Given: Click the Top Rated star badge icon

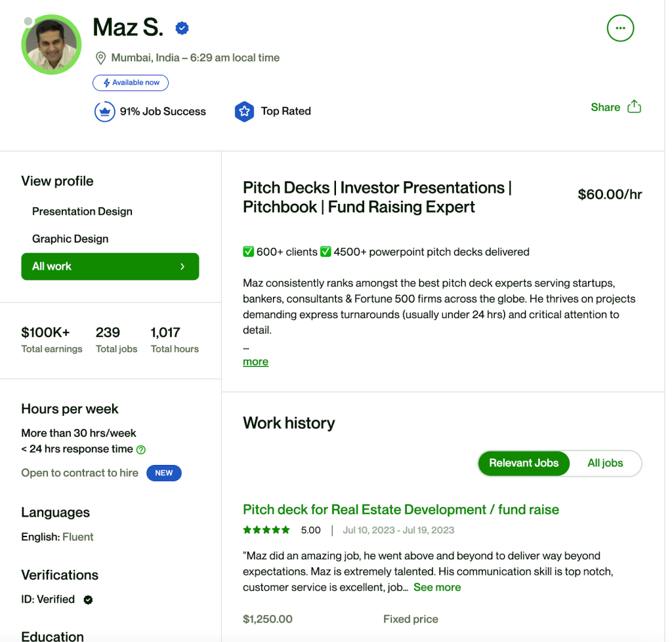Looking at the screenshot, I should (244, 111).
